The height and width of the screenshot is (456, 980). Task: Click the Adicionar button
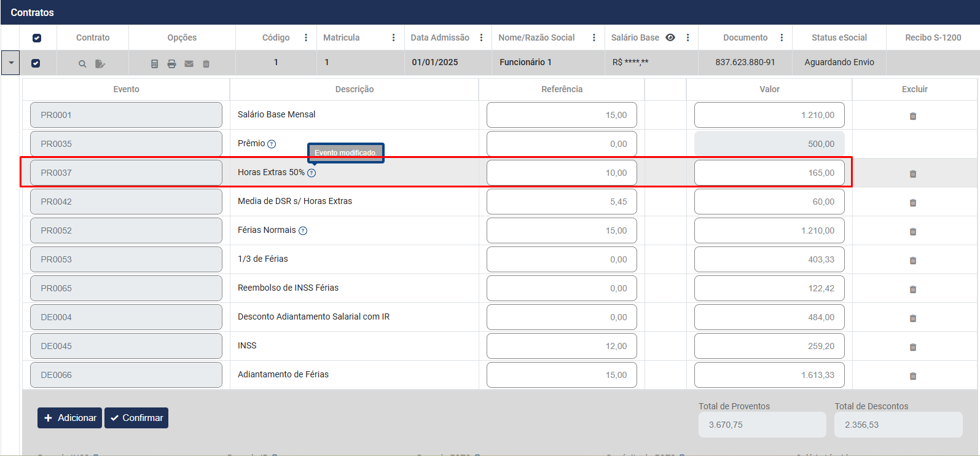point(69,418)
